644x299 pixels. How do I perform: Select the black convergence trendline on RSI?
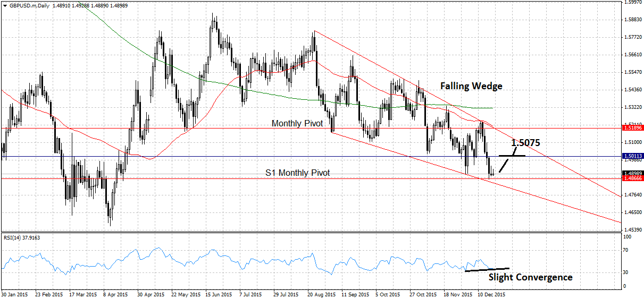[x=487, y=269]
